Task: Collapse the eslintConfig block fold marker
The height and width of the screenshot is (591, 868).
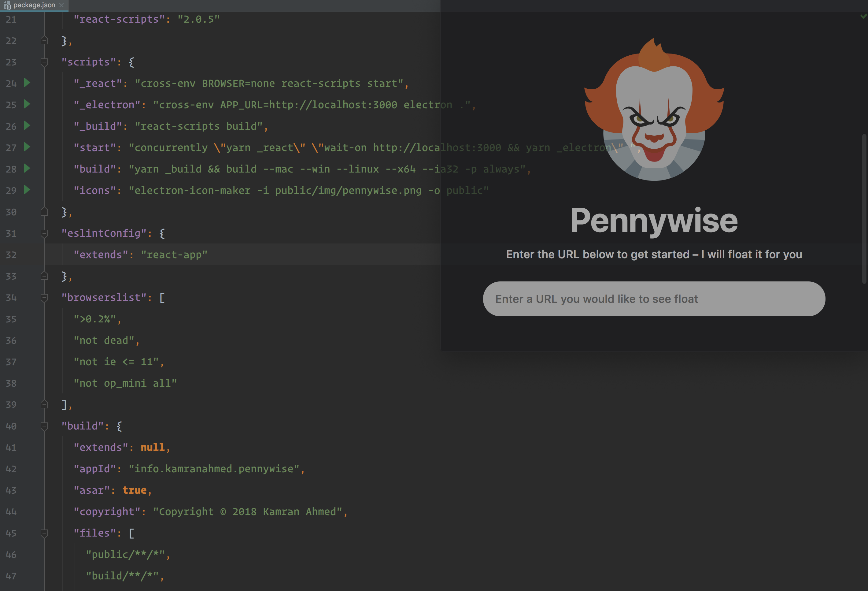Action: click(44, 233)
